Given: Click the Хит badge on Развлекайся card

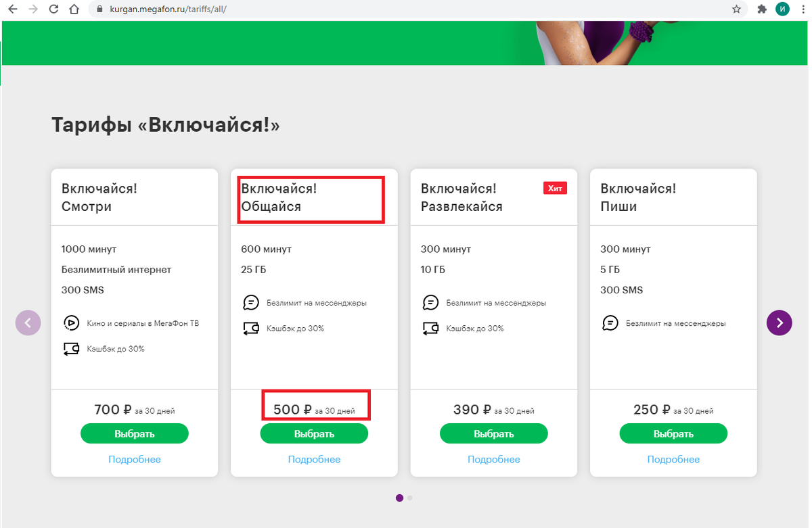Looking at the screenshot, I should [x=555, y=188].
